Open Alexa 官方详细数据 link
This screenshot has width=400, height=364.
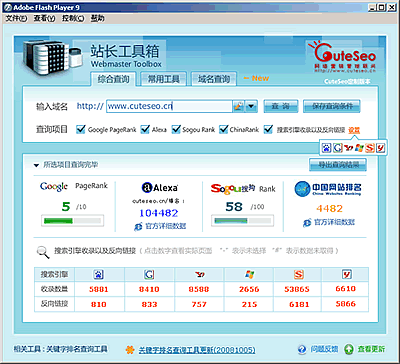(x=165, y=226)
